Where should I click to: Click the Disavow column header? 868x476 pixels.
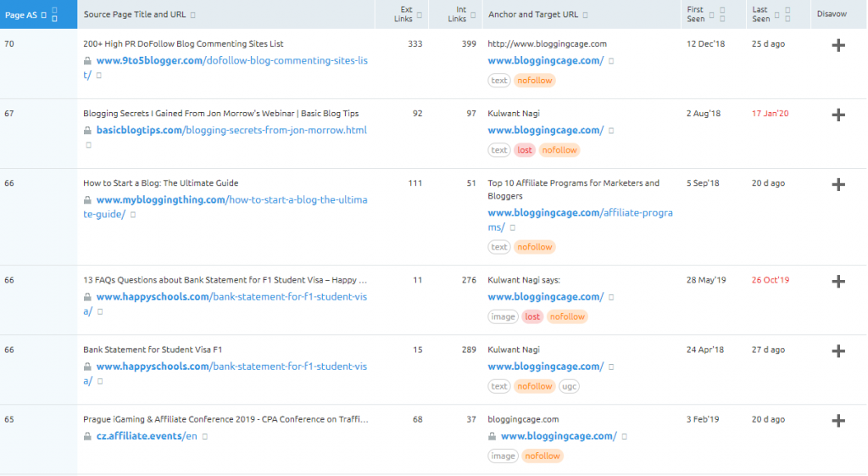coord(832,14)
